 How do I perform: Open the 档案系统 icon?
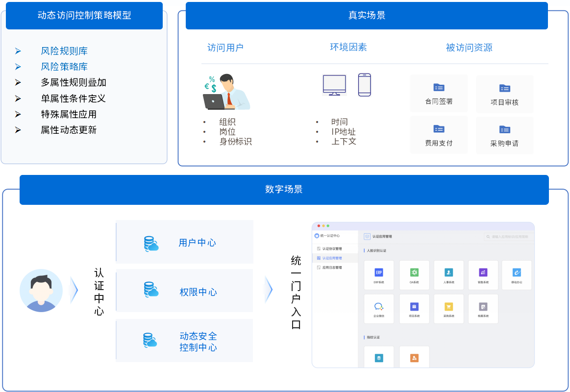pyautogui.click(x=483, y=307)
